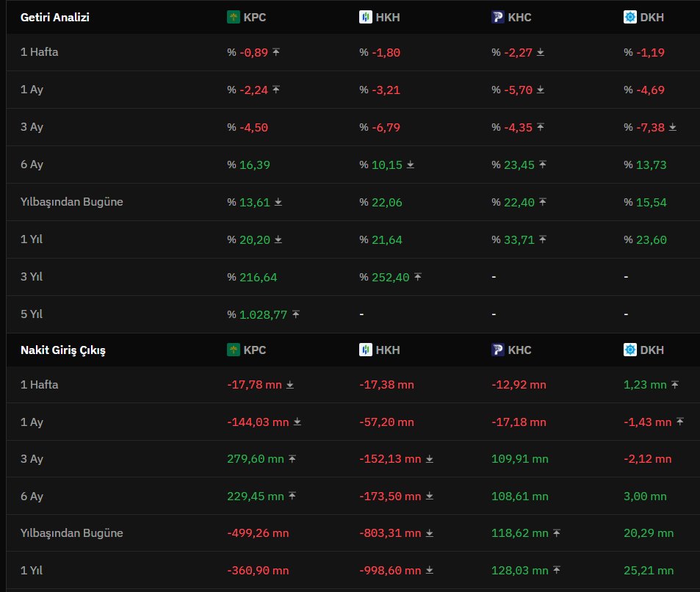This screenshot has width=700, height=592.
Task: Click the highest-marker icon beside -4,35
Action: coord(540,127)
